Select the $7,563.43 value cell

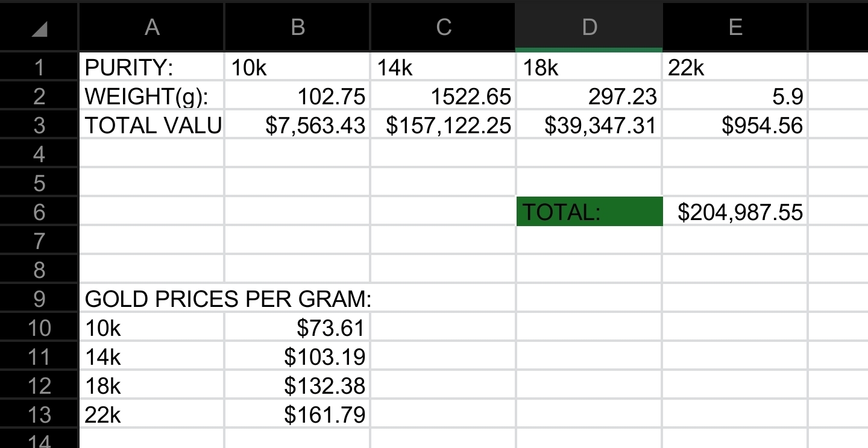point(297,125)
